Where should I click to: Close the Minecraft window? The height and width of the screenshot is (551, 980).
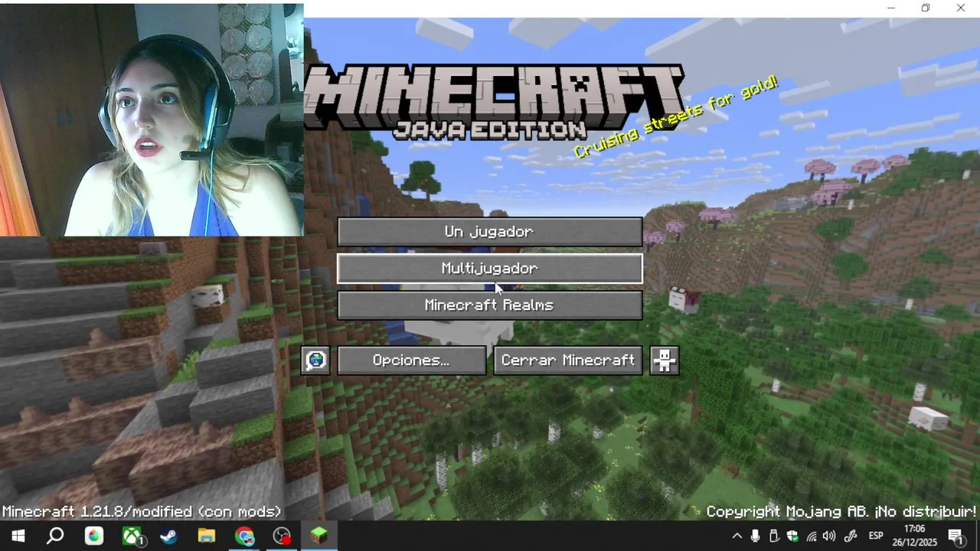tap(961, 8)
